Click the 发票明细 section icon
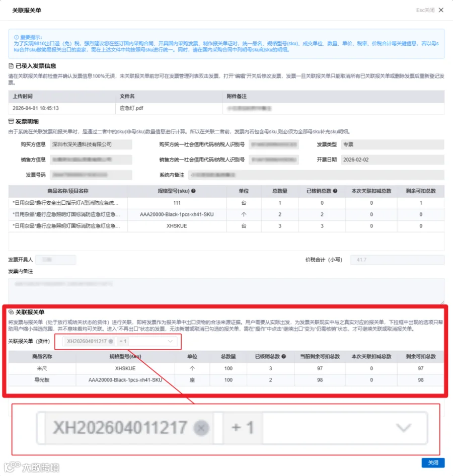The height and width of the screenshot is (476, 453). [11, 121]
